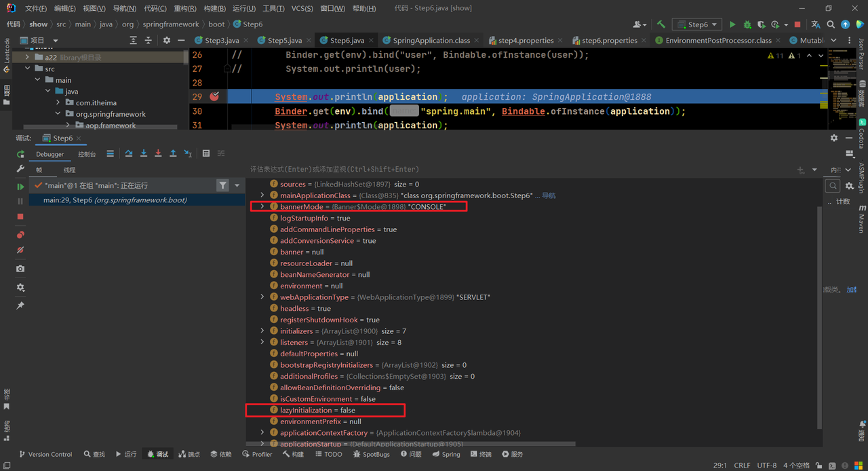Open project panel settings gear

pos(167,41)
